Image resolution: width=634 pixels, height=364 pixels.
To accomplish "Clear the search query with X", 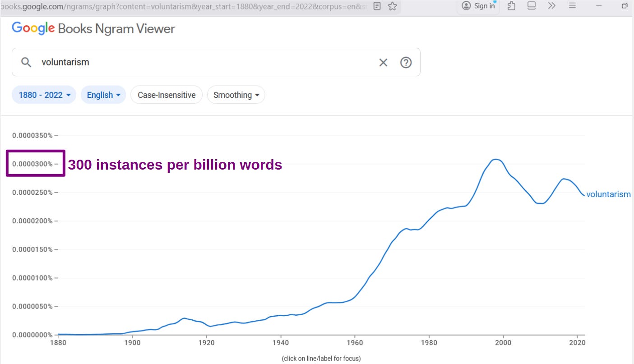I will click(383, 62).
